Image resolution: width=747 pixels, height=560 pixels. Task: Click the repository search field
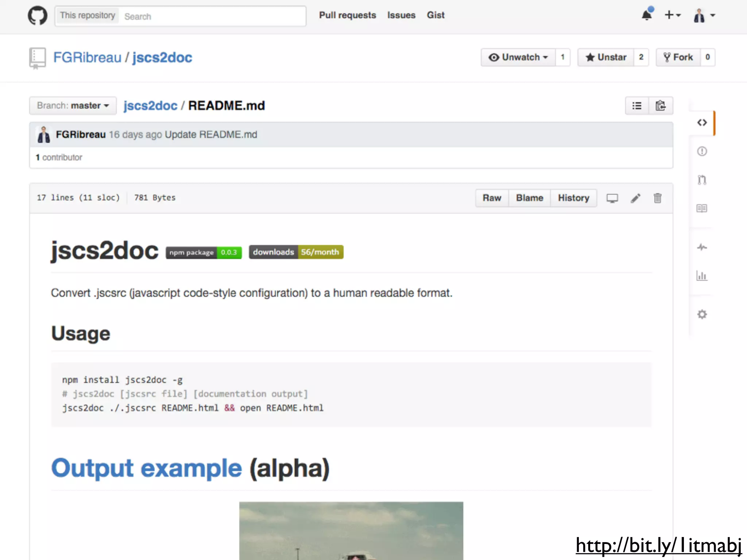[212, 16]
